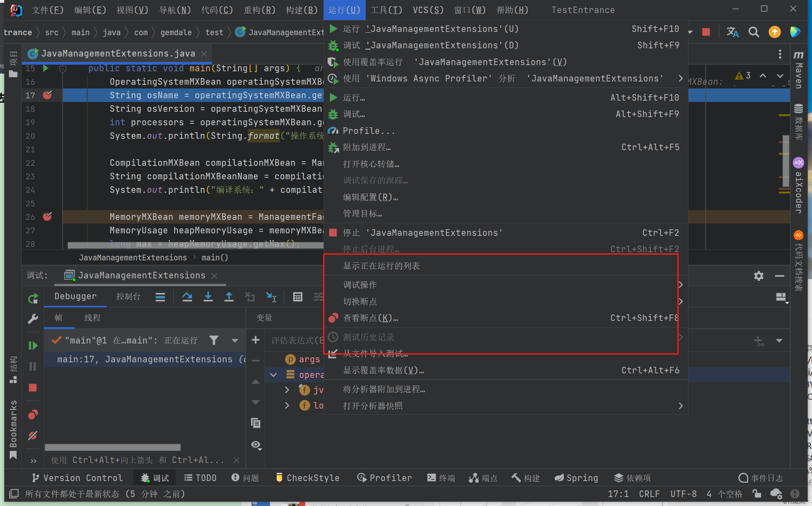The image size is (812, 506).
Task: Open the CheckStyle tool window button
Action: click(307, 478)
